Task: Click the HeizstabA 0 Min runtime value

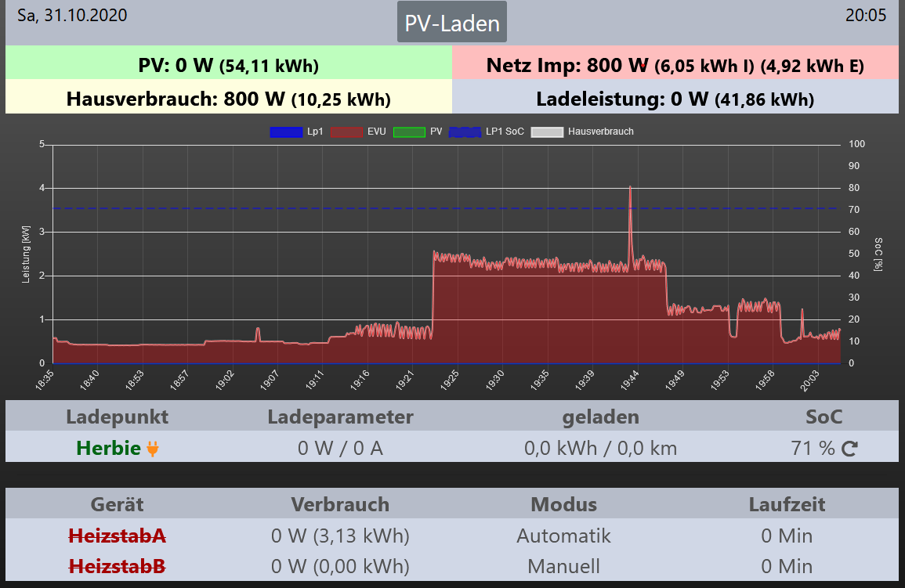Action: pyautogui.click(x=787, y=536)
